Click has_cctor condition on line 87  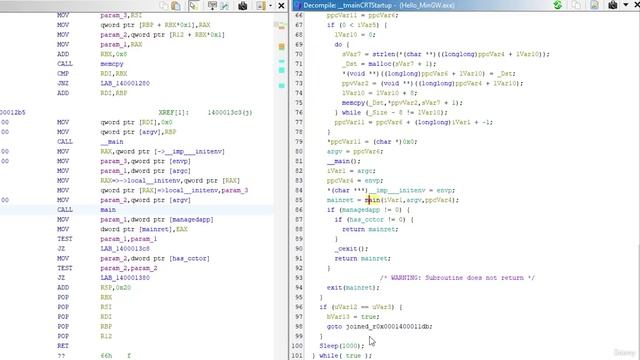pos(366,220)
